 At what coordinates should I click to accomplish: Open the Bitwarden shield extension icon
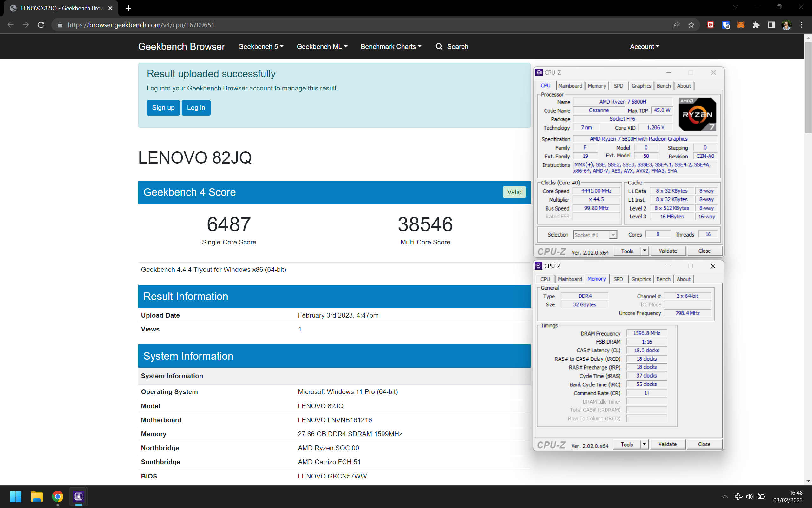coord(726,25)
